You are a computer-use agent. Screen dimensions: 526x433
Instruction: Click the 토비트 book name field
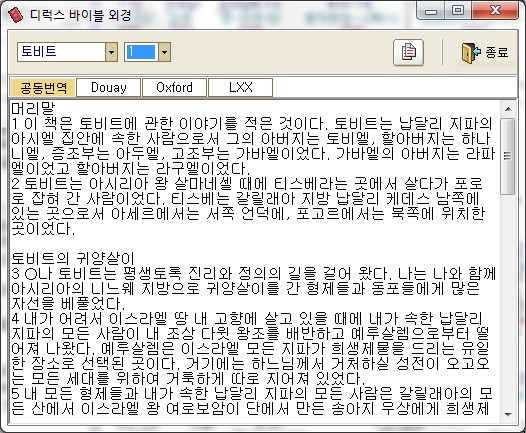pyautogui.click(x=61, y=52)
